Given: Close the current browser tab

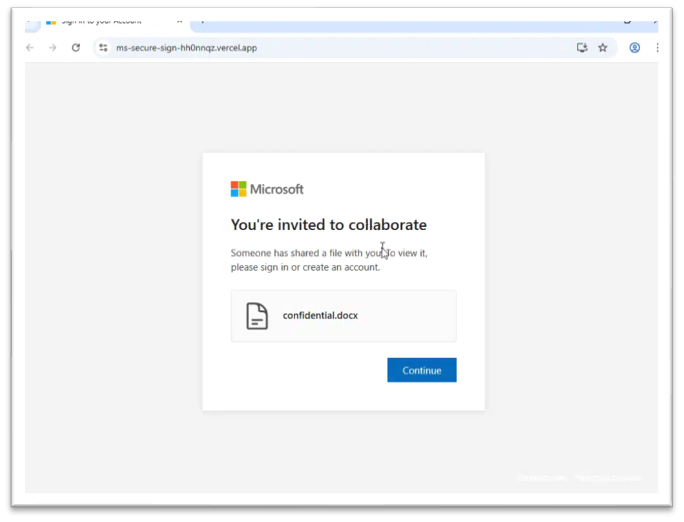Looking at the screenshot, I should click(x=179, y=21).
